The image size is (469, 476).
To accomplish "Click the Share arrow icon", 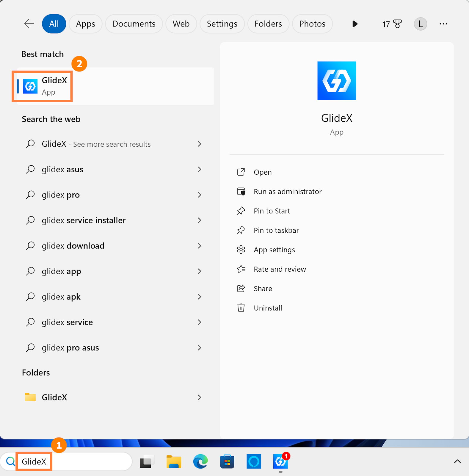I will [x=241, y=288].
